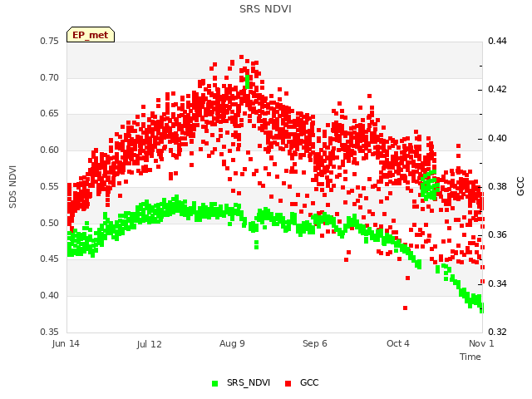Select the SRS_NDVI legend label
This screenshot has height=399, width=532.
tap(249, 382)
